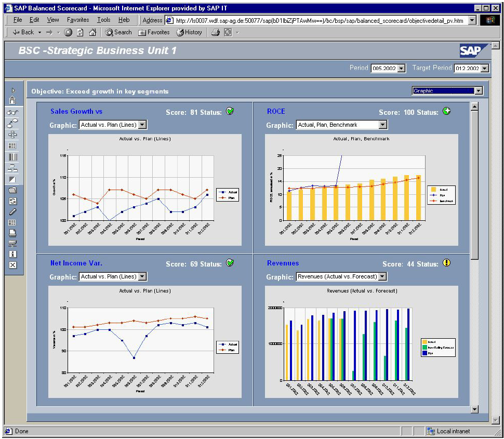Image resolution: width=504 pixels, height=439 pixels.
Task: Click the grid icon above the vertical bars icon
Action: 12,146
